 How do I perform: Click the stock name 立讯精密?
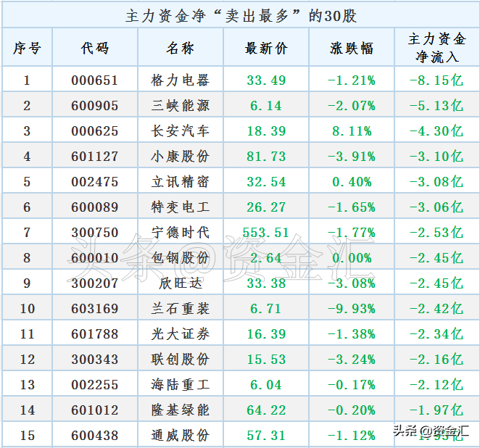[181, 182]
